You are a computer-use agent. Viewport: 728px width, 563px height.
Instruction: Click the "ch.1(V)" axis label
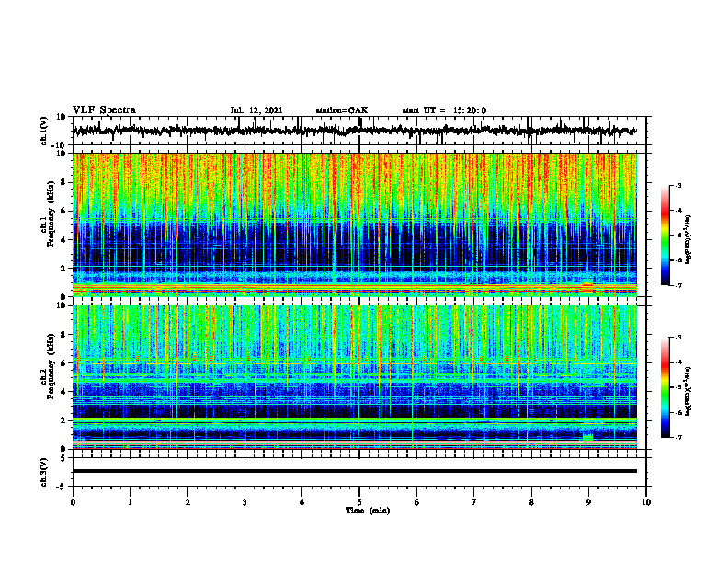coord(44,131)
